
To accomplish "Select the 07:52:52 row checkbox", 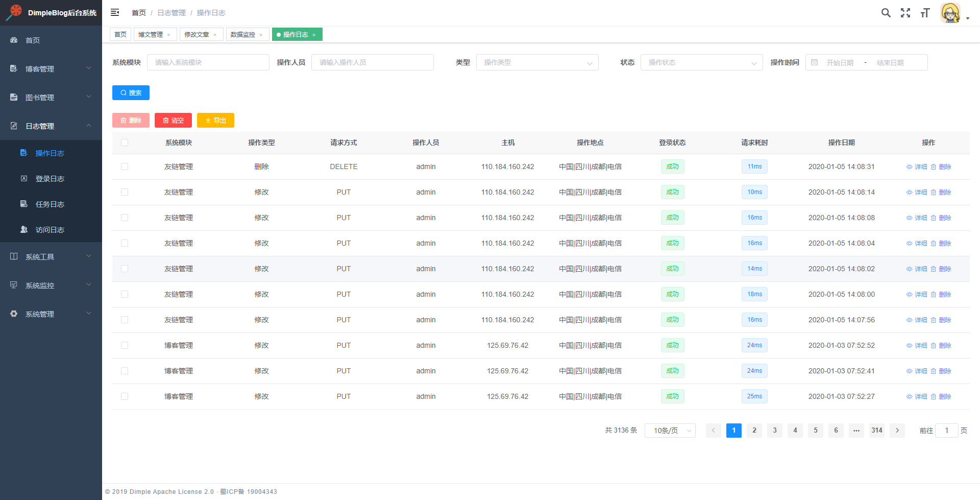I will (x=125, y=345).
